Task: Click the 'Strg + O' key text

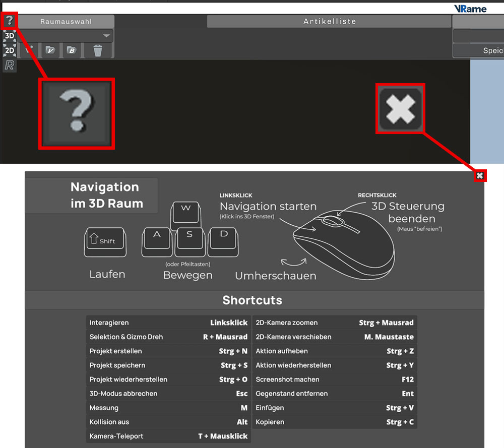Action: [233, 379]
